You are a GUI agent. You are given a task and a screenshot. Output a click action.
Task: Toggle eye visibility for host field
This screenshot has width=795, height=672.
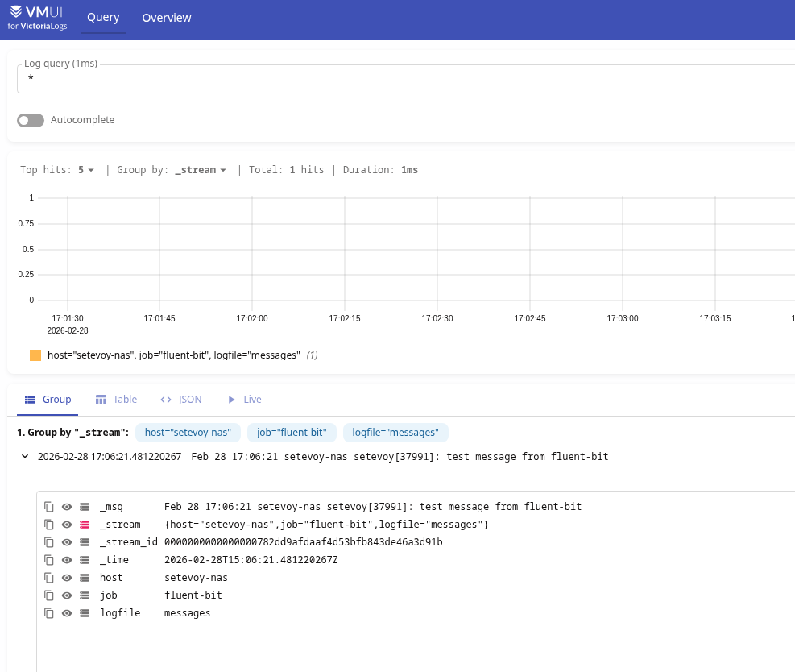[67, 578]
